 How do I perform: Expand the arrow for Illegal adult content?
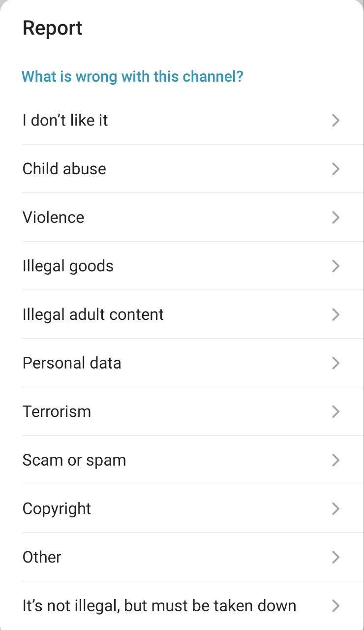(x=335, y=315)
